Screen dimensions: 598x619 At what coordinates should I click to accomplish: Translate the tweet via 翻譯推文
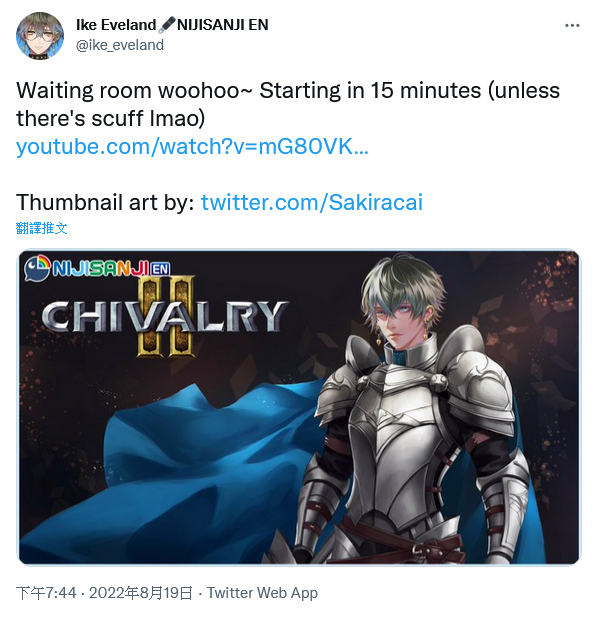click(x=41, y=228)
